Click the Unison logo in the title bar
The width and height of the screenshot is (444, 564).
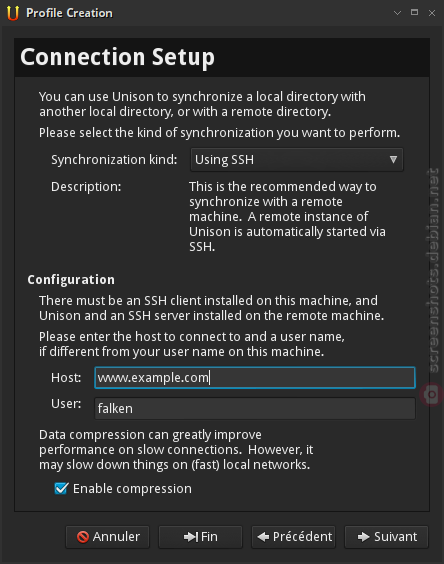point(13,13)
